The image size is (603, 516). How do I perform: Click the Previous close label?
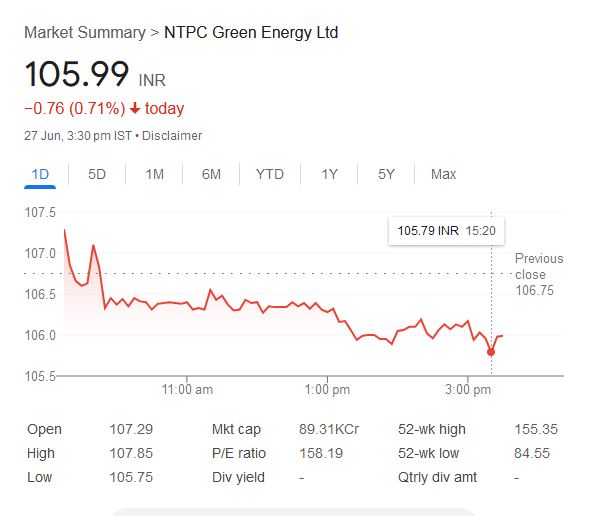(x=539, y=266)
